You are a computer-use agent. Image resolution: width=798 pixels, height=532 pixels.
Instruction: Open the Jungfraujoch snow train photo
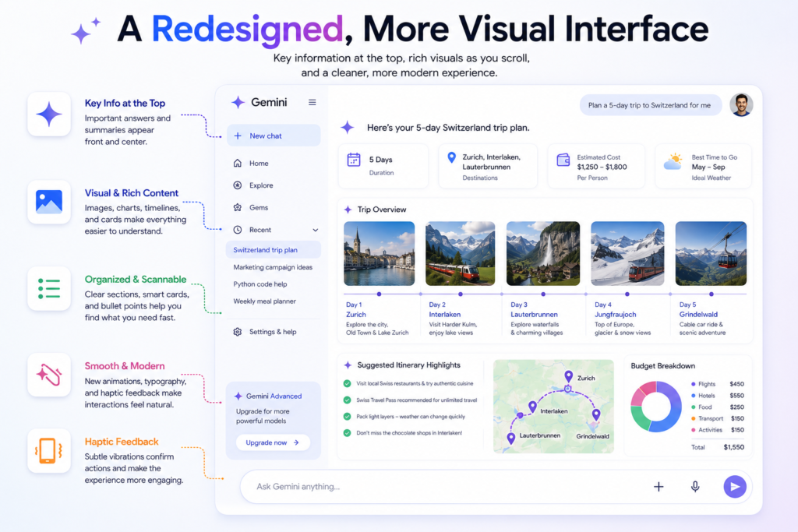point(627,253)
